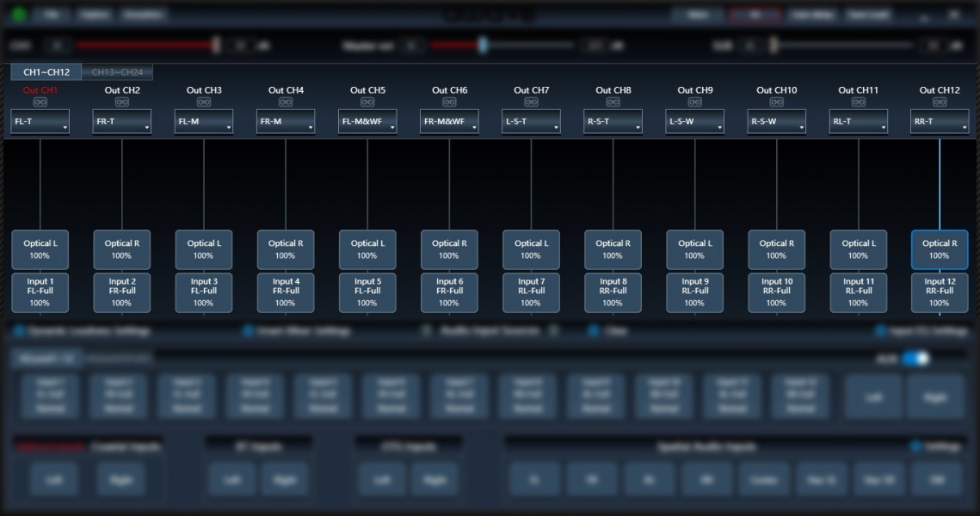This screenshot has width=980, height=516.
Task: Open the FR-M speaker type dropdown
Action: coord(286,121)
